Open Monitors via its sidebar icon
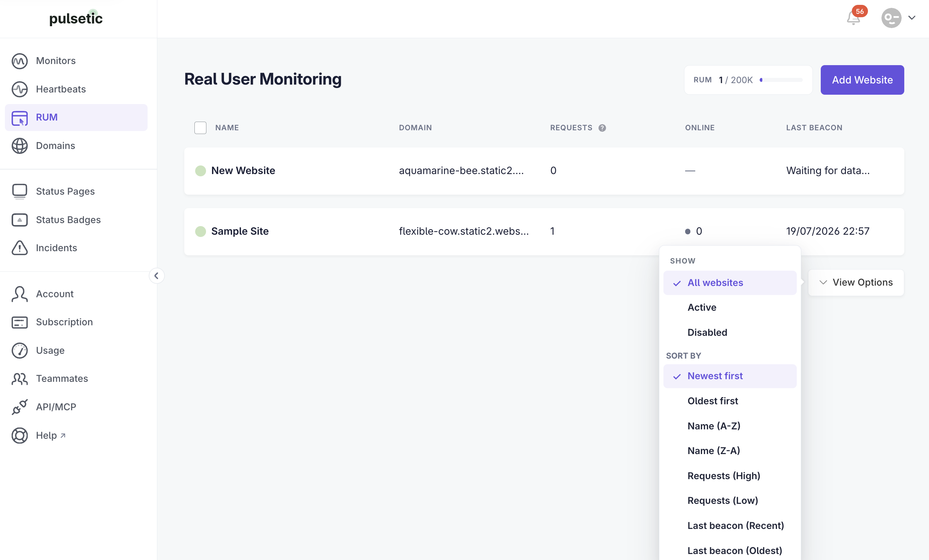The image size is (929, 560). [19, 61]
